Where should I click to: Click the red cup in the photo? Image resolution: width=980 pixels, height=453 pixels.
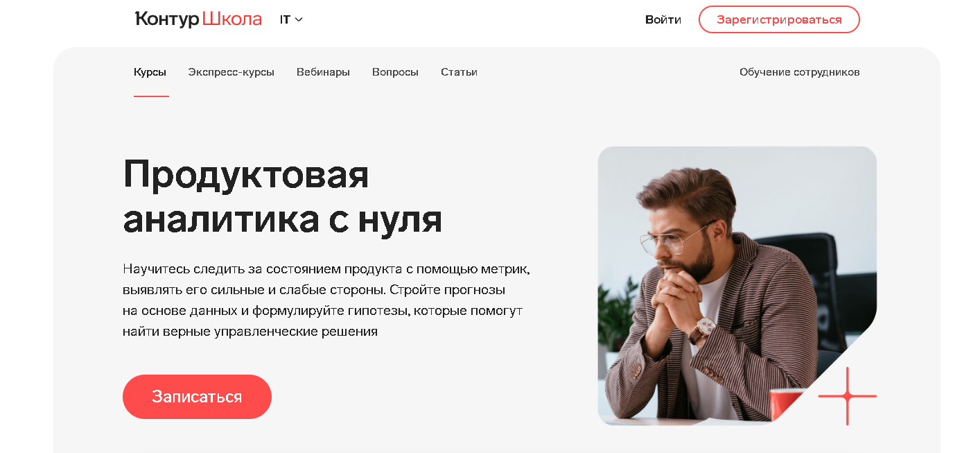(x=787, y=404)
